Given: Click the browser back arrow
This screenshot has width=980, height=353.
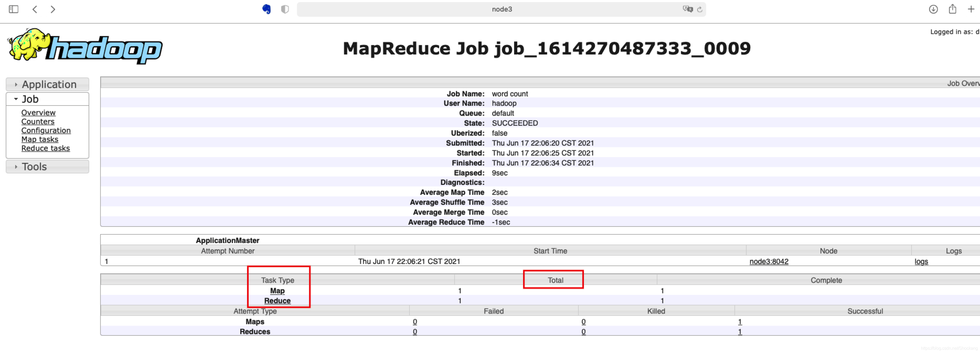Looking at the screenshot, I should click(35, 9).
